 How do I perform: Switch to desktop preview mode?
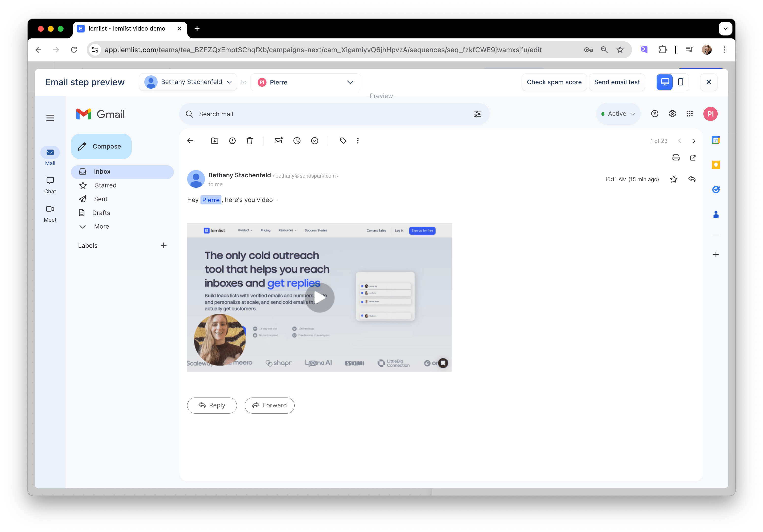(x=665, y=82)
